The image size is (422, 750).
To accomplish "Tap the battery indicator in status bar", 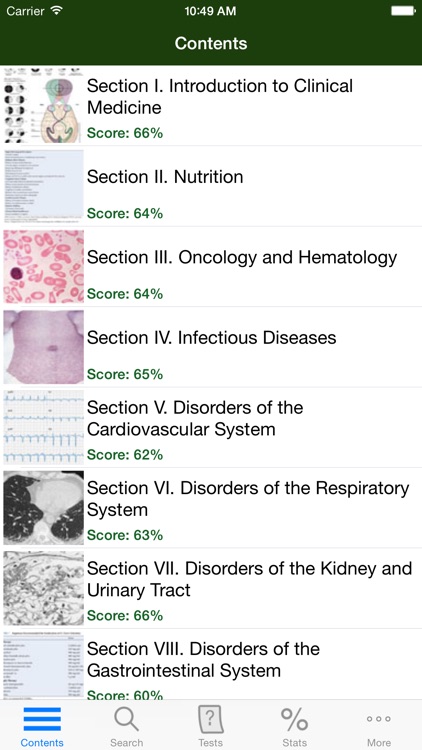I will pyautogui.click(x=403, y=11).
